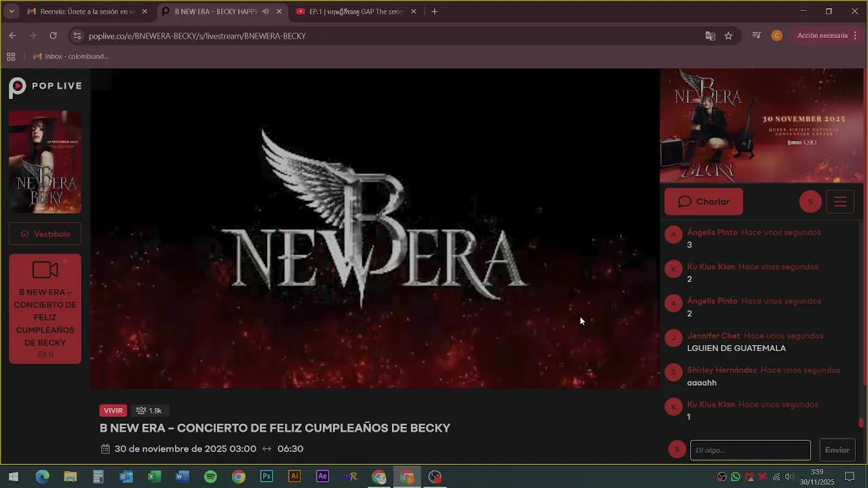868x488 pixels.
Task: Open the Charlar chat button
Action: coord(704,202)
